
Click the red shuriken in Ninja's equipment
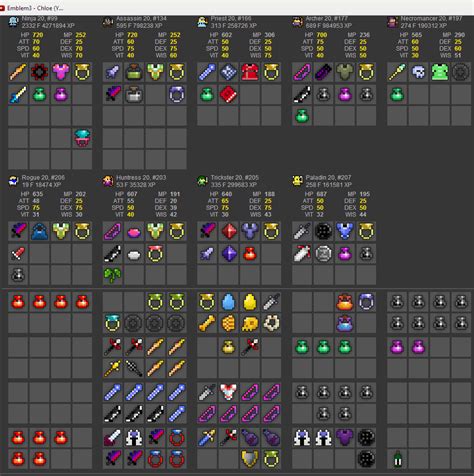39,72
